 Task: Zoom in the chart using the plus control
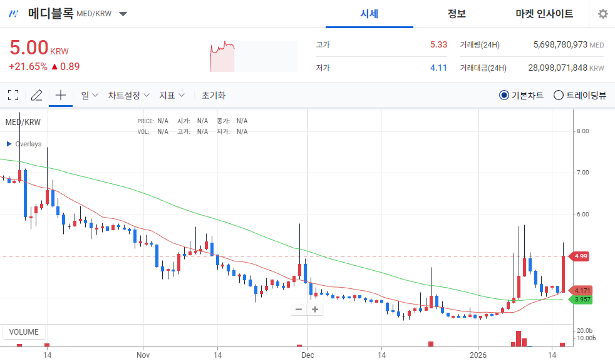[315, 309]
